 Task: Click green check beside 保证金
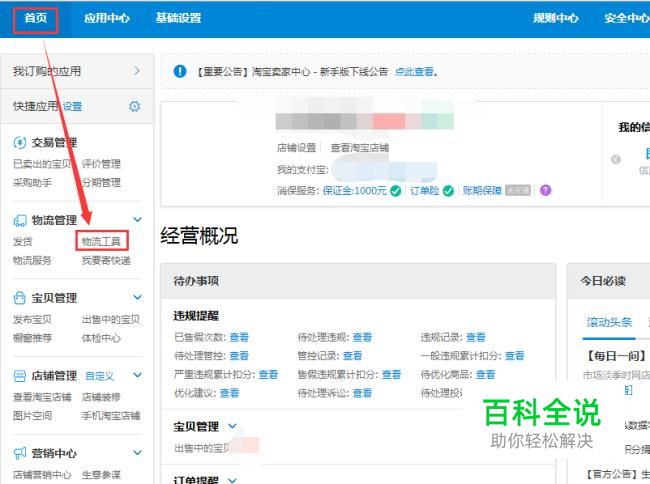pos(396,191)
